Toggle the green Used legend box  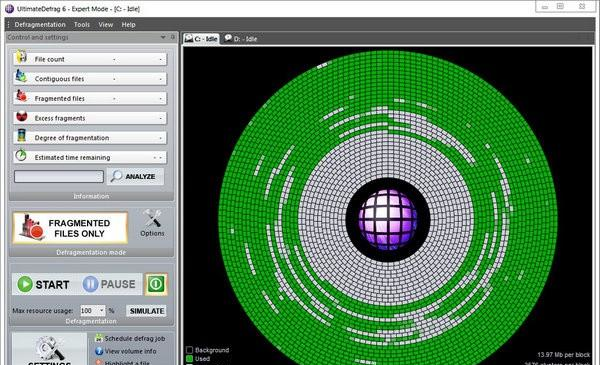[x=189, y=359]
